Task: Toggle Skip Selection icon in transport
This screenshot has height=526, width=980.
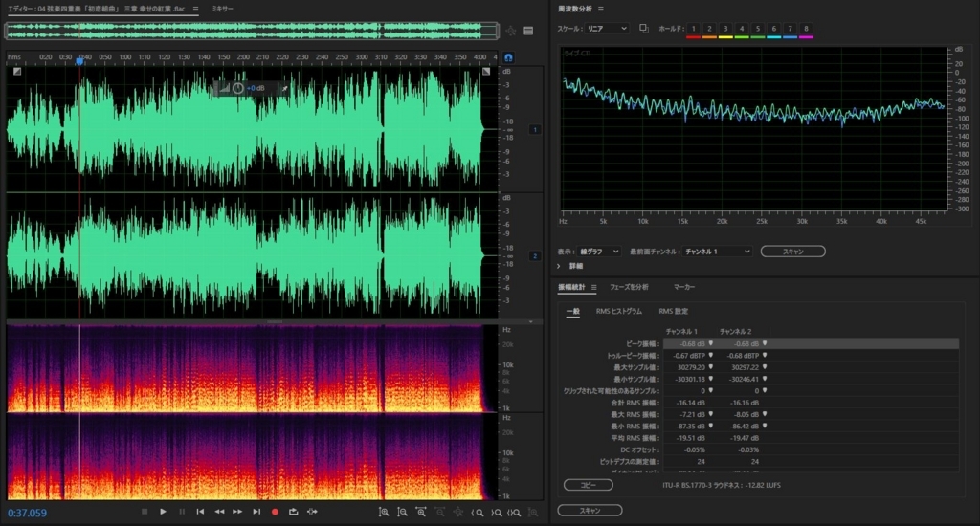Action: (312, 512)
